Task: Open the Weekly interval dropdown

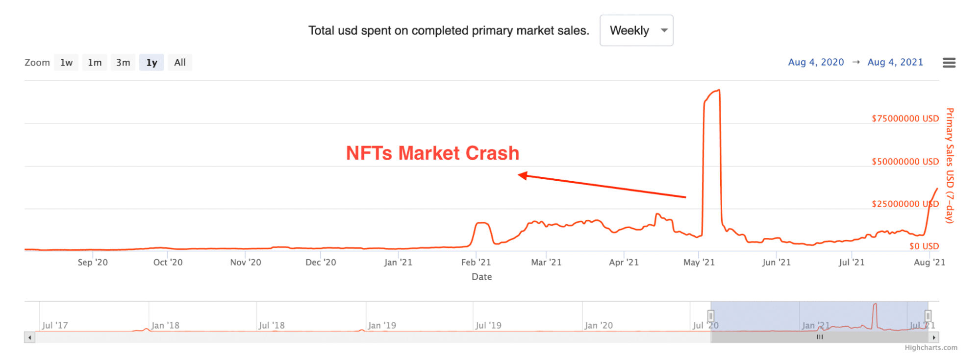Action: tap(636, 30)
